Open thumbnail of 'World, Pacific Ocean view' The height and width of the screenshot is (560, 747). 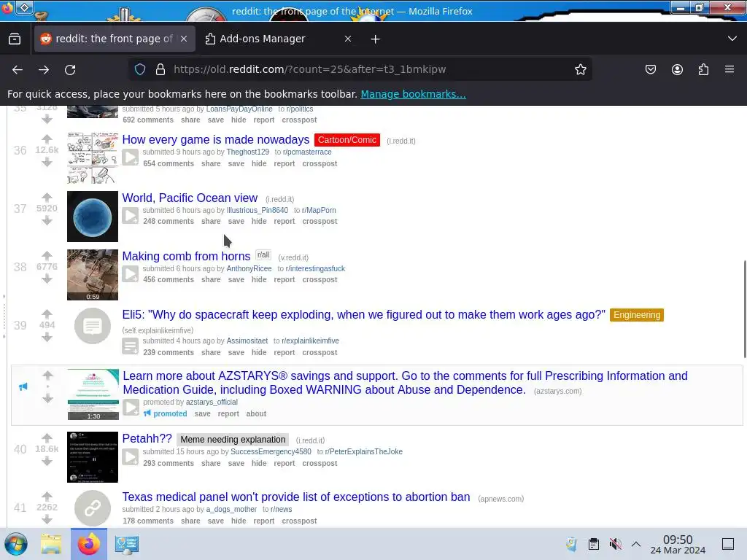click(93, 216)
